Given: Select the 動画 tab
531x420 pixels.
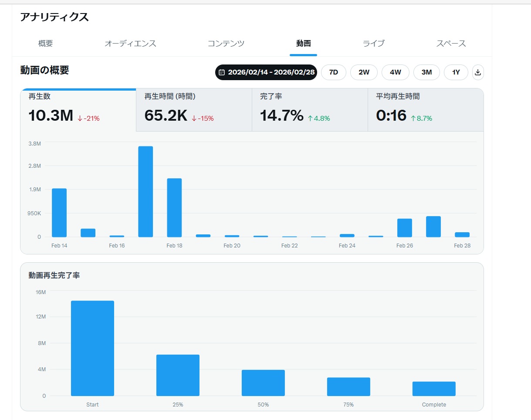Looking at the screenshot, I should (303, 44).
